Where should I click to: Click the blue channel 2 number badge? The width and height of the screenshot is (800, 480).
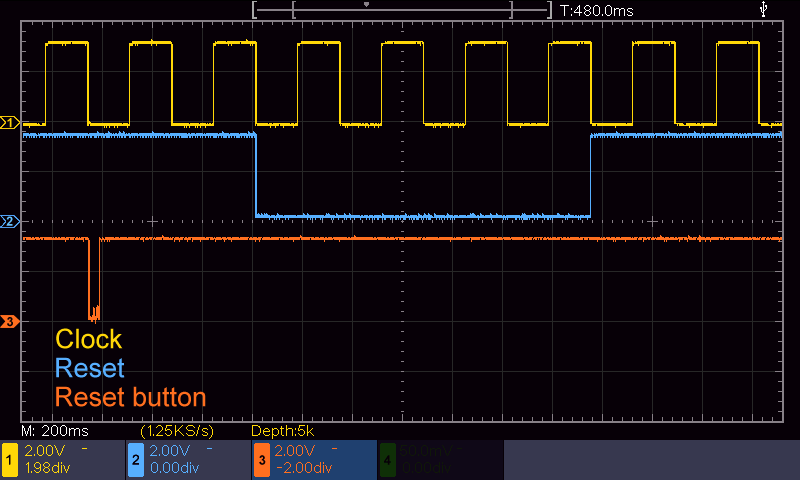[135, 461]
